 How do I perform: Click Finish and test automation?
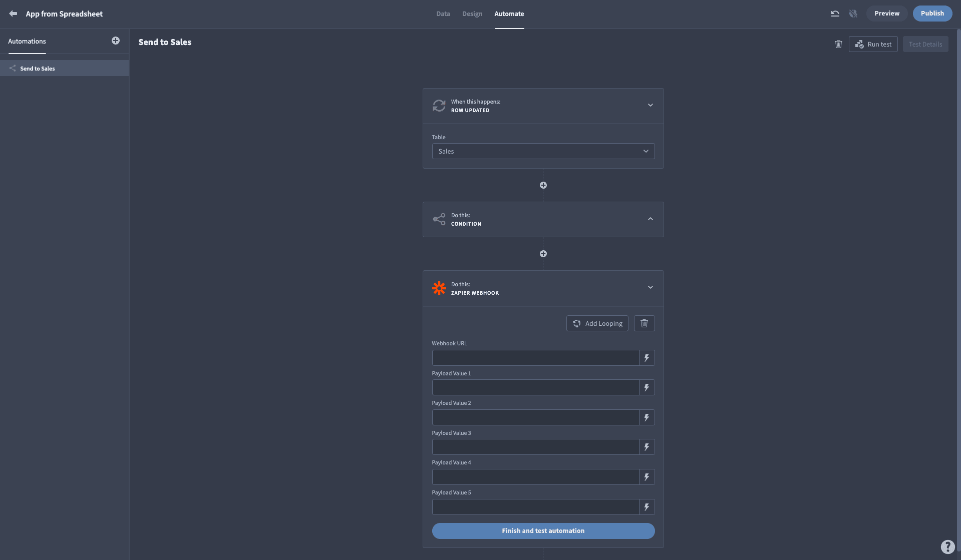pyautogui.click(x=543, y=531)
